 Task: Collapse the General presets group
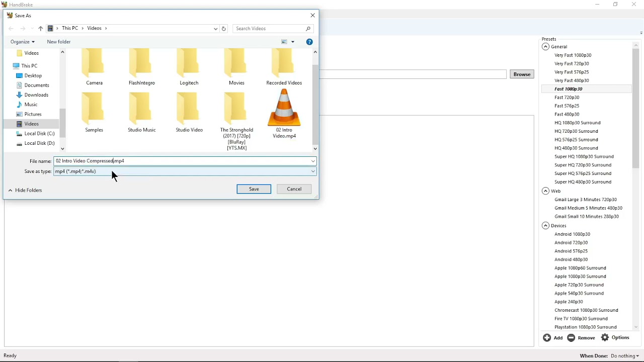click(545, 47)
